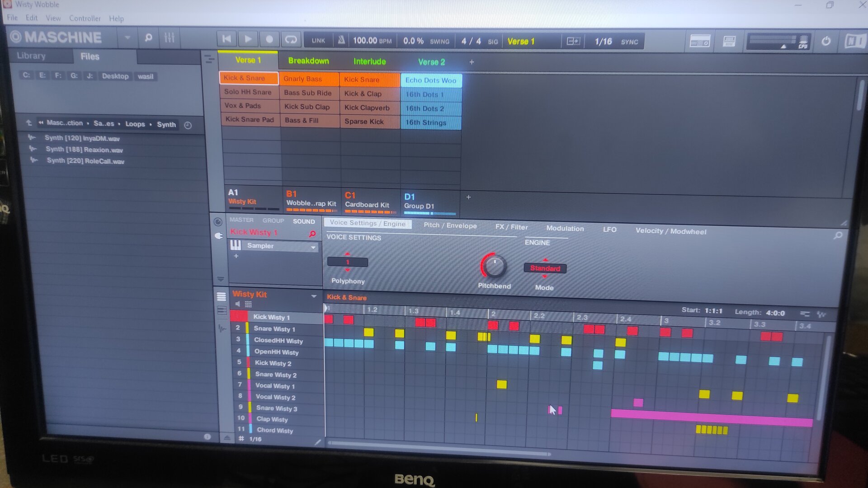The width and height of the screenshot is (868, 488).
Task: Mute the group via speaker icon
Action: point(238,304)
